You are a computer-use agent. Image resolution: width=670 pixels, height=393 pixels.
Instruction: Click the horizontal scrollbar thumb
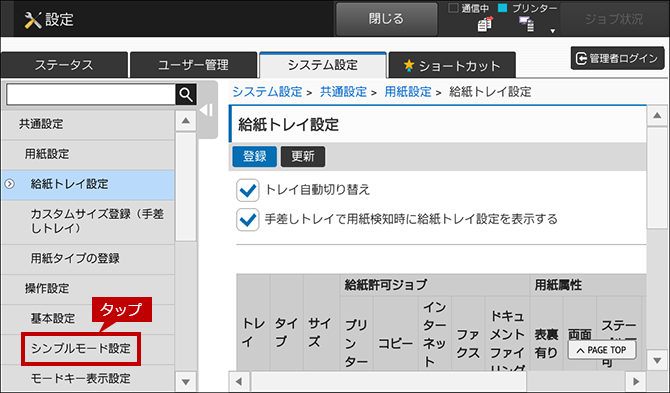389,381
